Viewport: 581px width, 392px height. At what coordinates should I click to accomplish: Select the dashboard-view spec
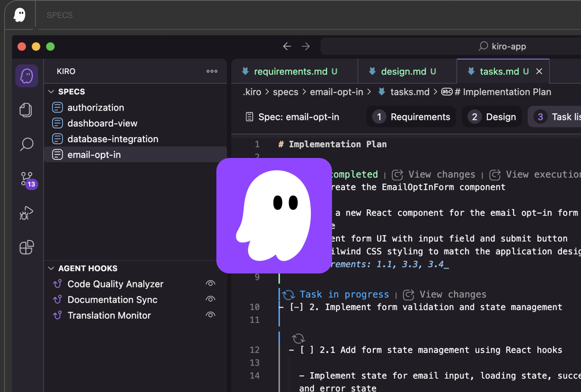(135, 123)
